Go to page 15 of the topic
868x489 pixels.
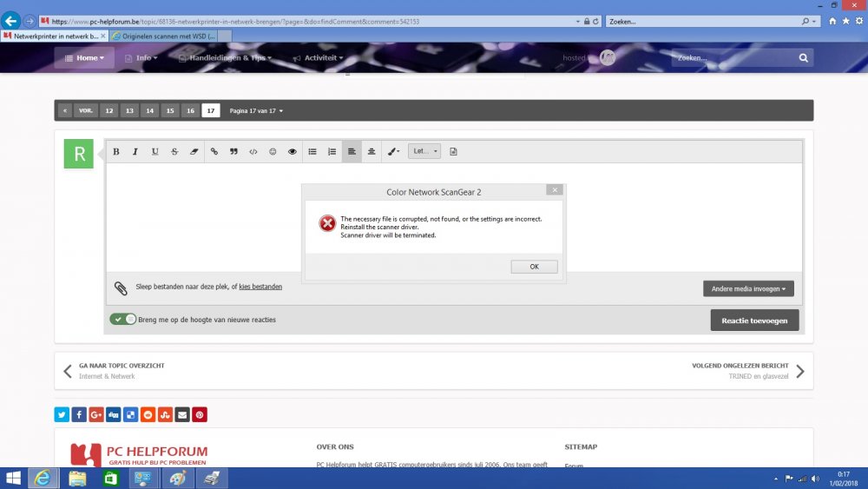tap(170, 111)
